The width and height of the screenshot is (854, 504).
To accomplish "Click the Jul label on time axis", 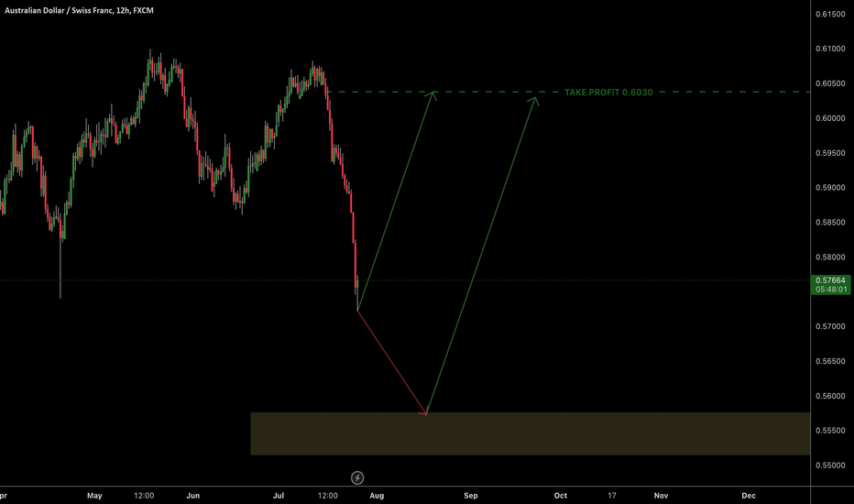I will (x=279, y=495).
